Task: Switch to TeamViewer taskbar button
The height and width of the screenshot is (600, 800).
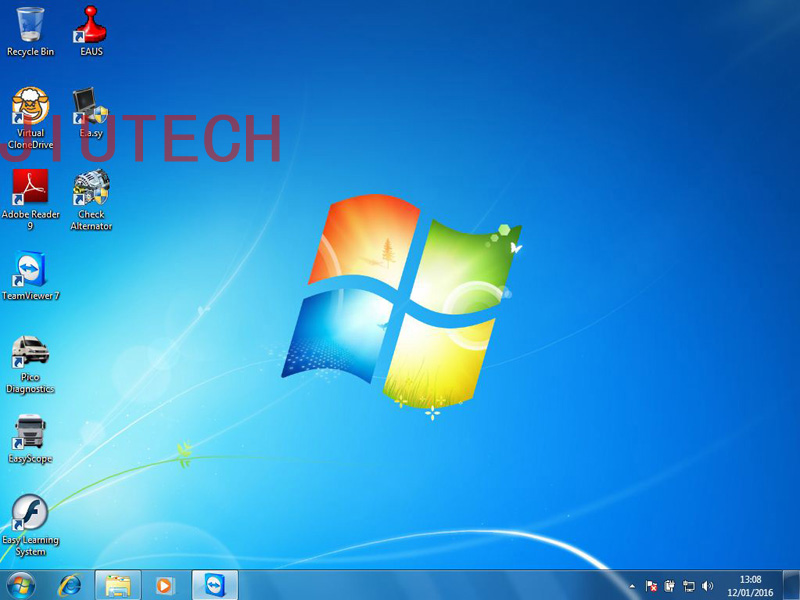Action: [215, 585]
